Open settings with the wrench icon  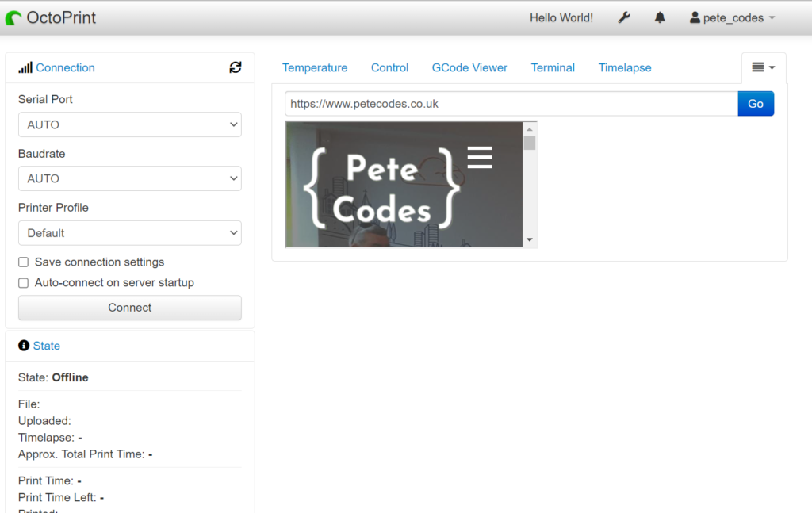[624, 17]
